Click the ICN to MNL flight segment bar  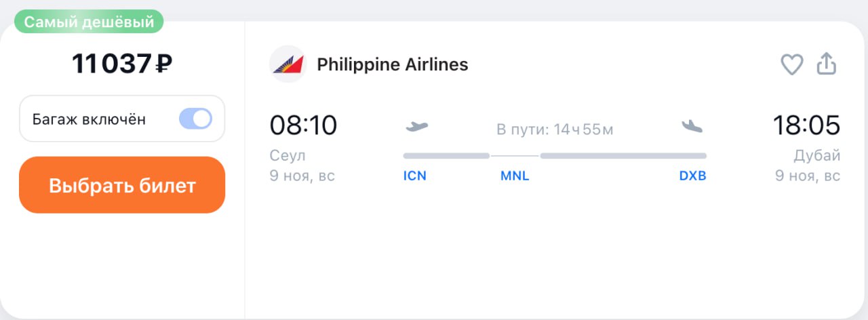[x=446, y=156]
